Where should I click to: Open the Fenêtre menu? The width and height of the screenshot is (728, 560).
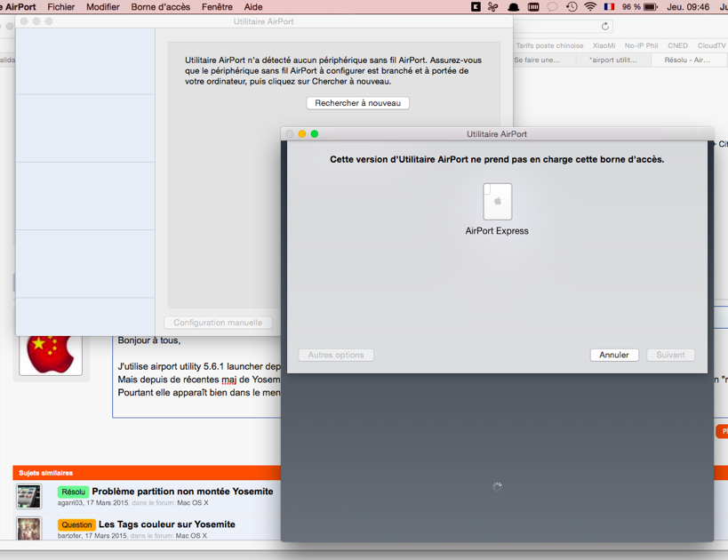tap(217, 7)
